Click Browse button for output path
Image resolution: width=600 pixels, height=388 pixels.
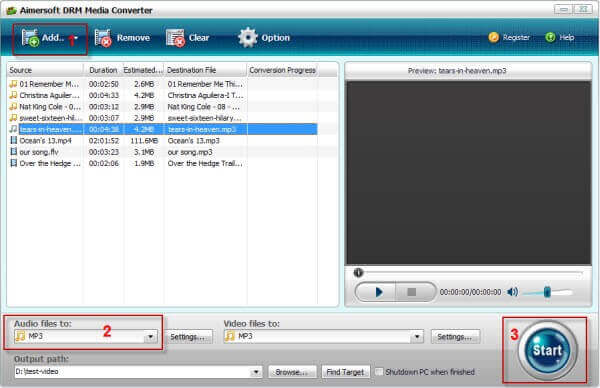coord(292,372)
